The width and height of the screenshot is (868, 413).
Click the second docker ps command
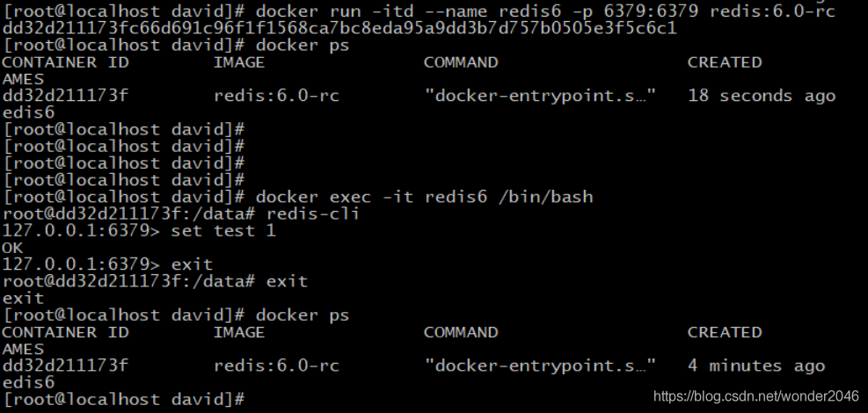tap(303, 315)
